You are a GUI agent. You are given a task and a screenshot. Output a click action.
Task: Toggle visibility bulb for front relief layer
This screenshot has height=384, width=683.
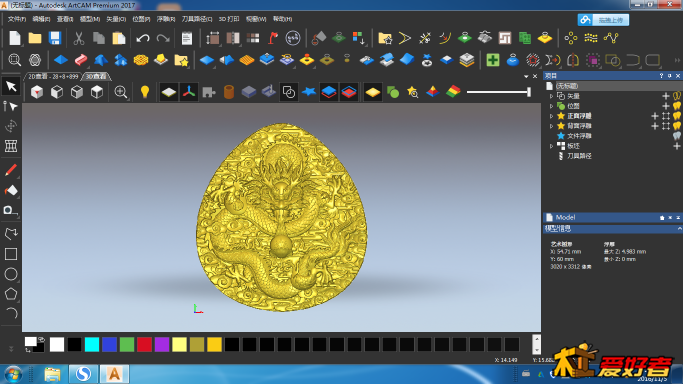[x=676, y=116]
